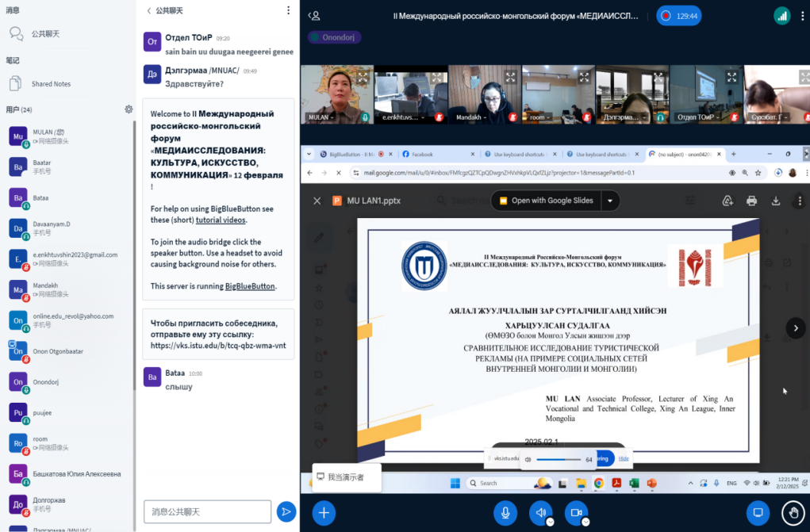The width and height of the screenshot is (810, 532).
Task: Open the Actions plus button
Action: [324, 513]
